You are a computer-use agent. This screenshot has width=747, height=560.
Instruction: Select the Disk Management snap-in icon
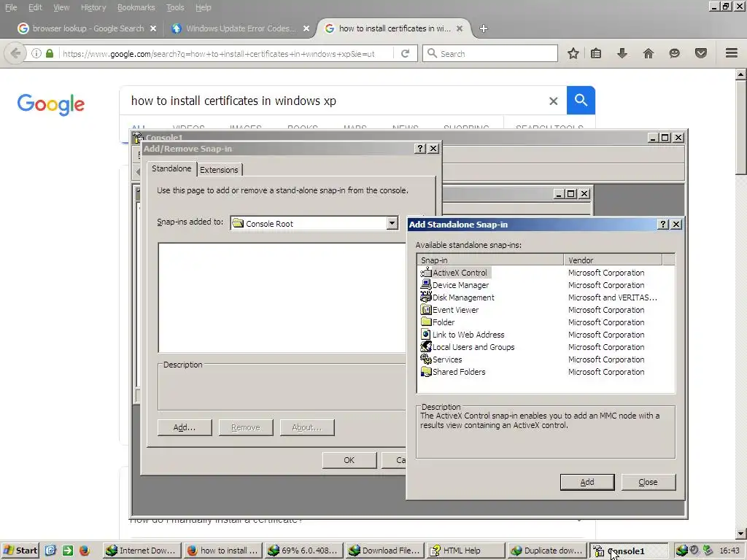coord(426,297)
